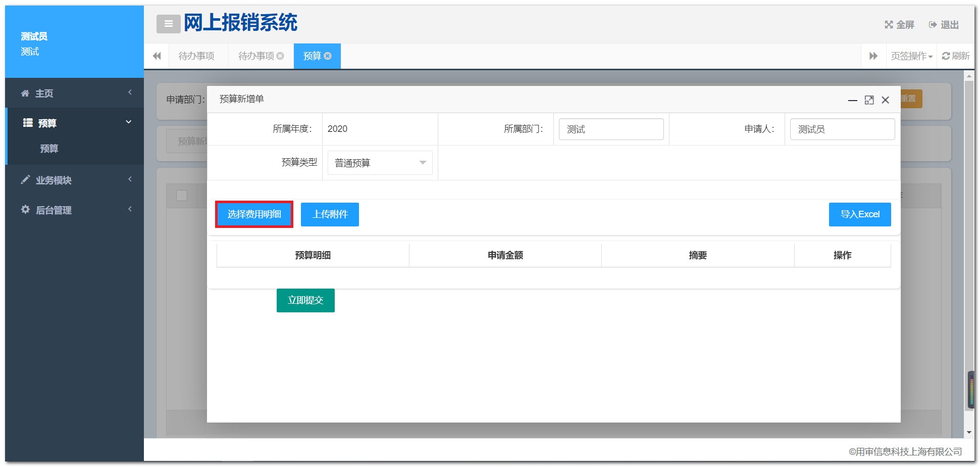
Task: Click the refresh 刷新 icon
Action: [x=946, y=56]
